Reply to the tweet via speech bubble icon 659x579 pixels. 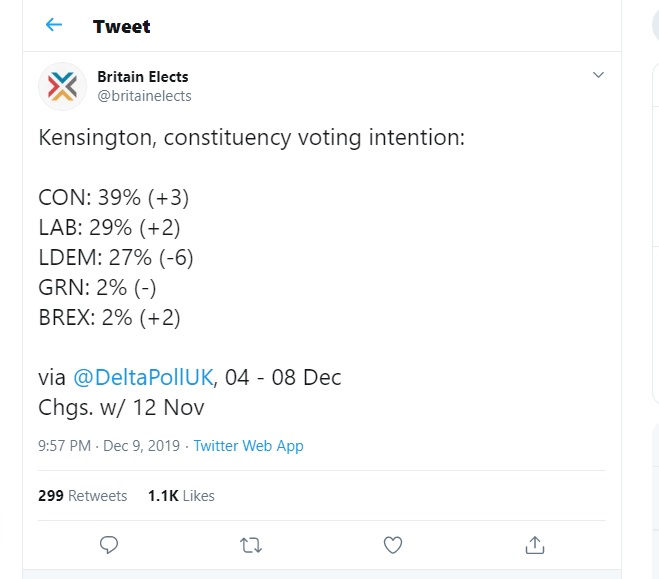(110, 544)
